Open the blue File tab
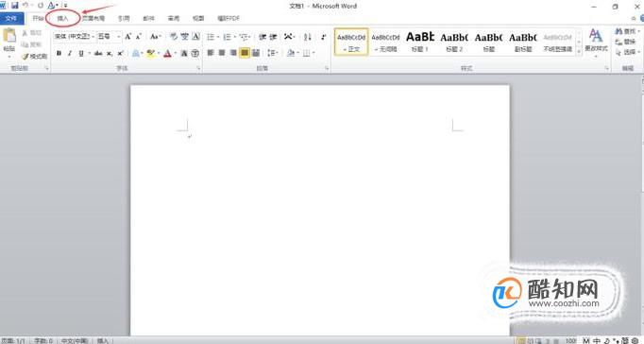This screenshot has width=644, height=344. point(11,18)
